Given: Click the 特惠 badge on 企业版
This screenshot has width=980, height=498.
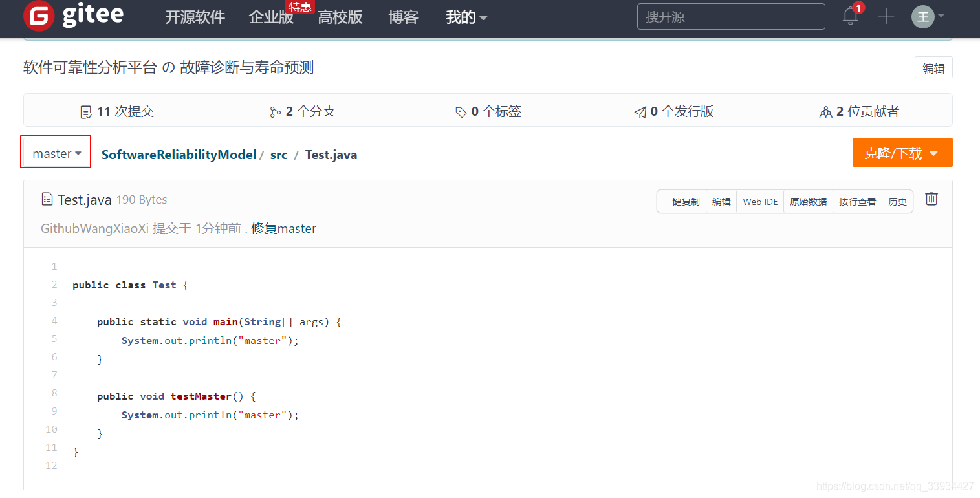Looking at the screenshot, I should coord(300,7).
